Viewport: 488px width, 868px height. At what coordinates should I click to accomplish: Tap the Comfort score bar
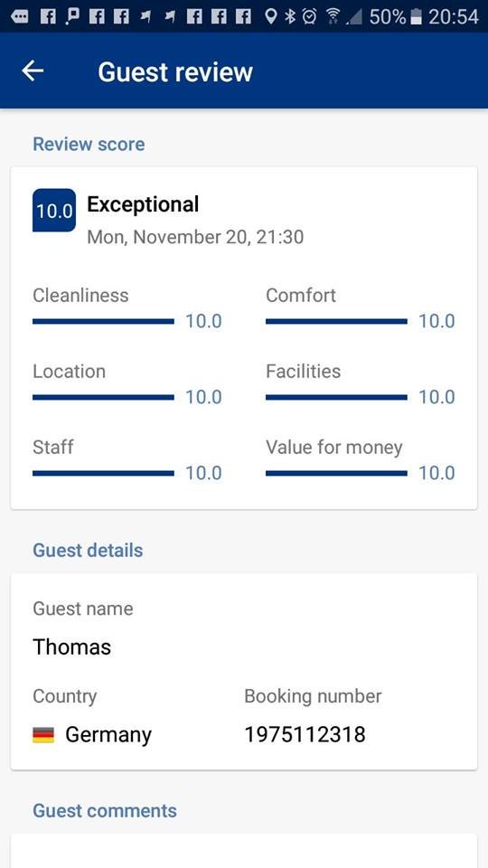click(336, 321)
